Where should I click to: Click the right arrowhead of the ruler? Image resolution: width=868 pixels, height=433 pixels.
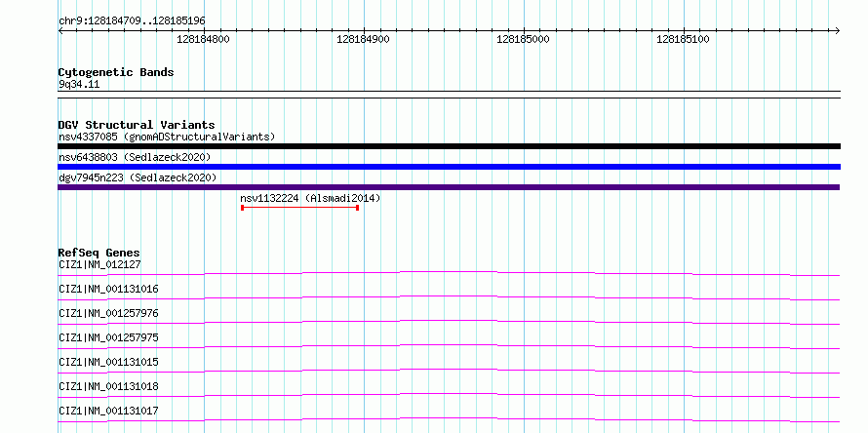pyautogui.click(x=838, y=30)
